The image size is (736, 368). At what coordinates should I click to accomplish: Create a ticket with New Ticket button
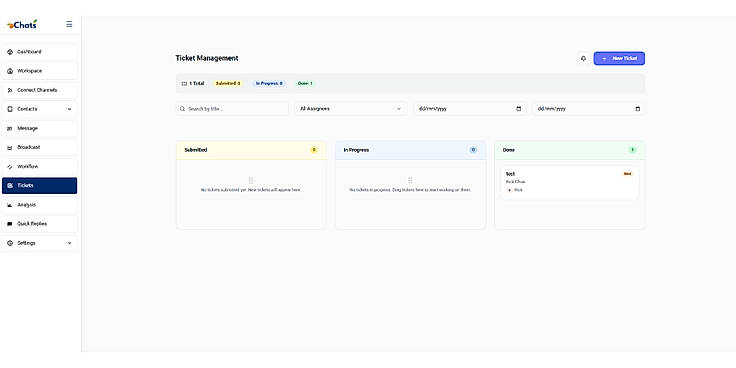(619, 58)
